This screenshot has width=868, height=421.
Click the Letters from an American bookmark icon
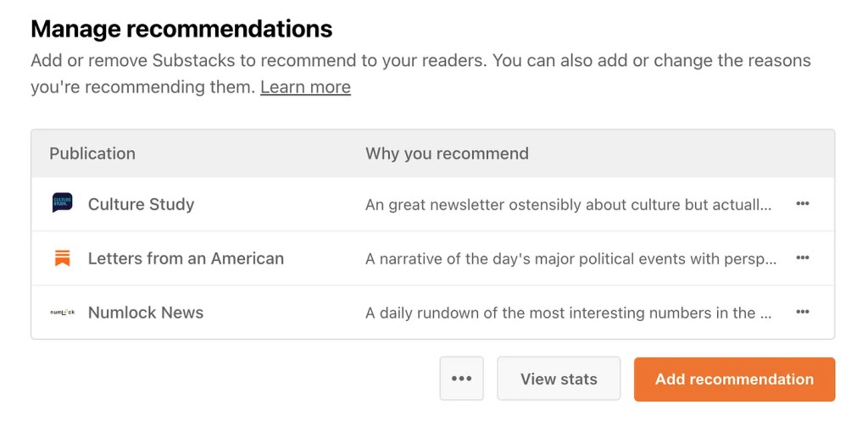[x=62, y=258]
